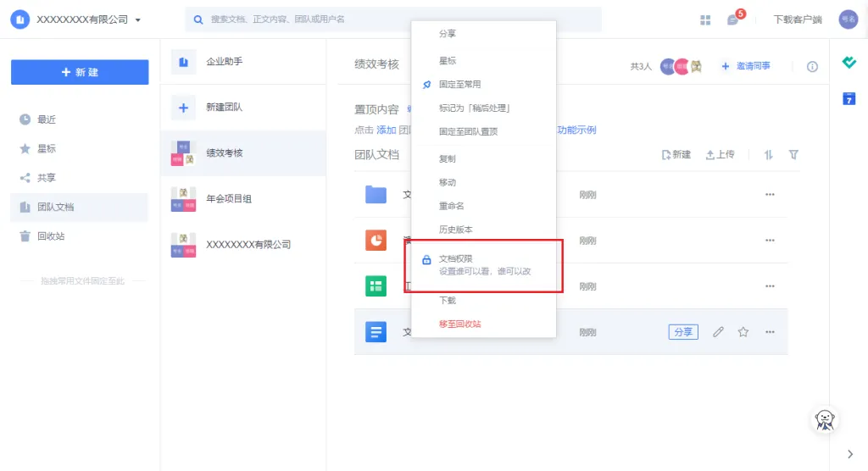Click the share icon beside 共享
Viewport: 868px width, 471px height.
click(25, 178)
